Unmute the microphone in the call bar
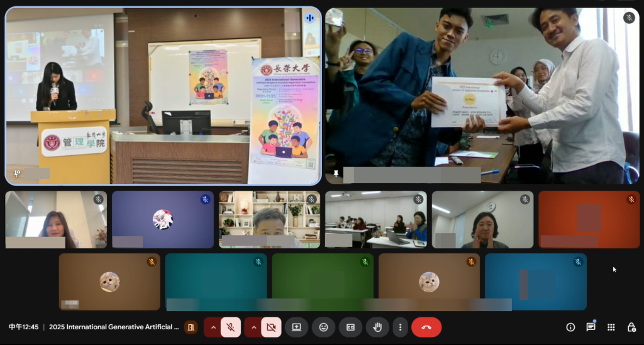Viewport: 644px width, 345px height. (x=231, y=327)
